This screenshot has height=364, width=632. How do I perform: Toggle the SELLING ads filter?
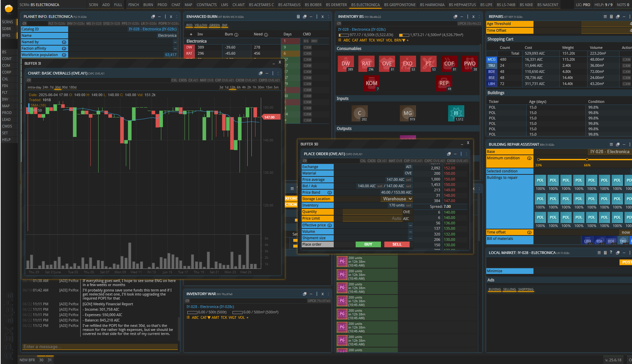point(510,289)
